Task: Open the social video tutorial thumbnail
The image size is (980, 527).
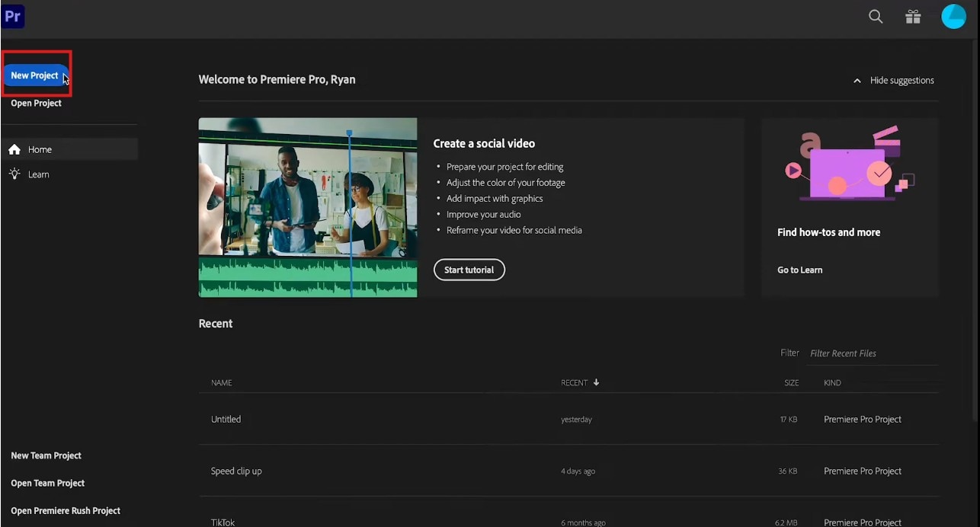Action: 307,206
